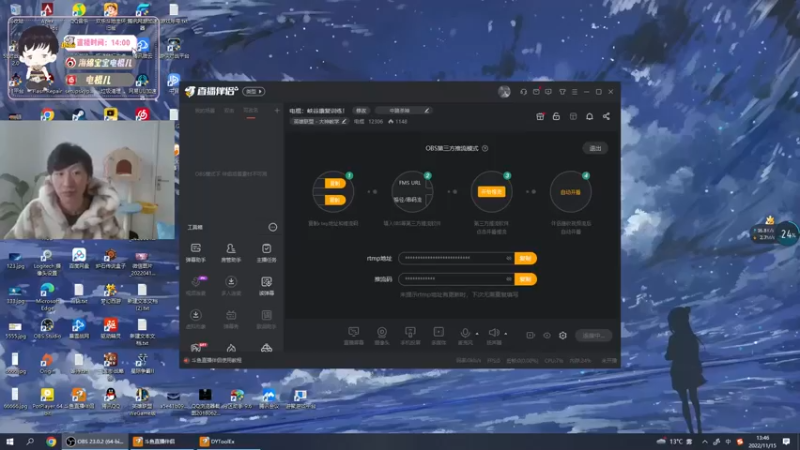Viewport: 800px width, 450px height.
Task: Open the usage tutorial link at bottom left
Action: [x=216, y=360]
